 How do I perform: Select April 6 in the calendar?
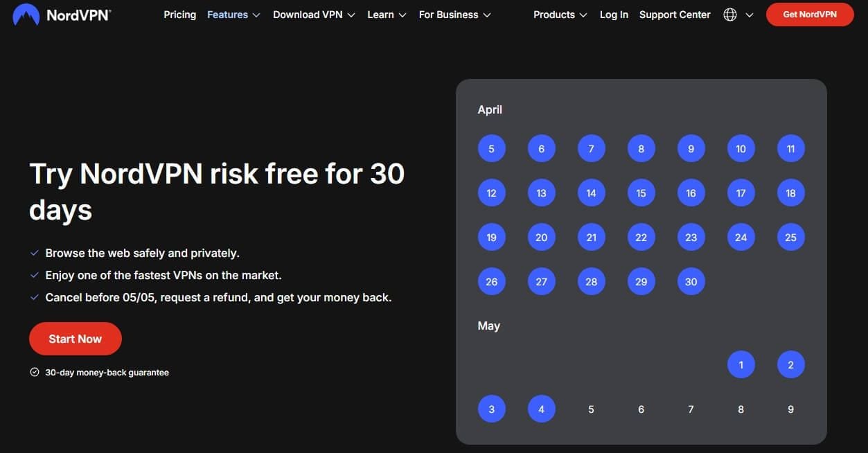pyautogui.click(x=541, y=149)
